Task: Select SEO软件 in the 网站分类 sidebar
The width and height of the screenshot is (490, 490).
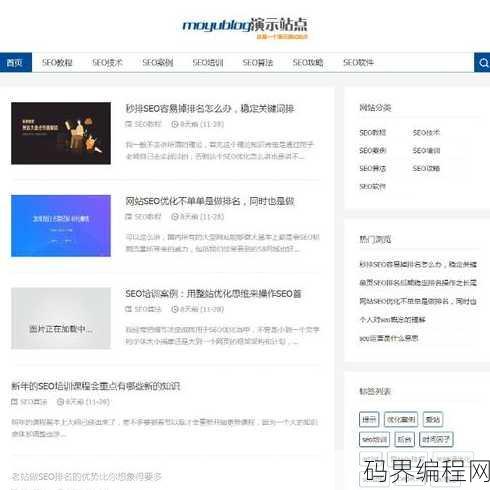Action: click(373, 187)
